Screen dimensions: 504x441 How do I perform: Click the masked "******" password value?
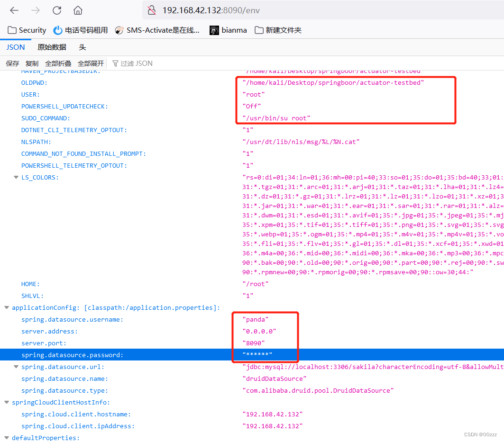pos(257,355)
